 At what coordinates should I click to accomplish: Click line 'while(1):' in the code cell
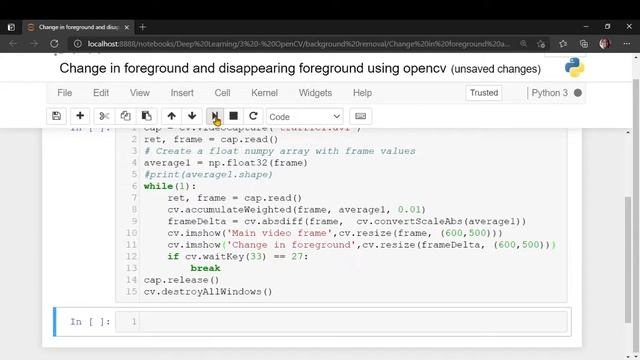coord(170,186)
